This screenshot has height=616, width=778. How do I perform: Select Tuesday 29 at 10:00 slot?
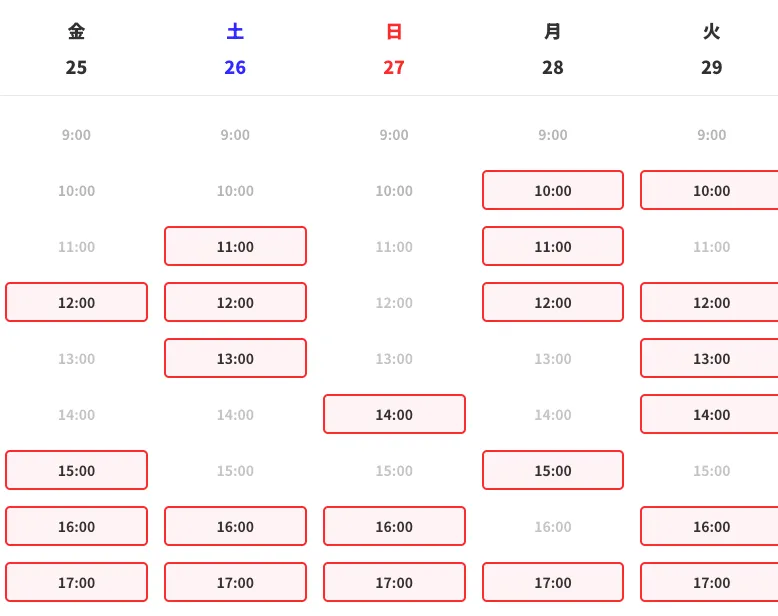[710, 190]
